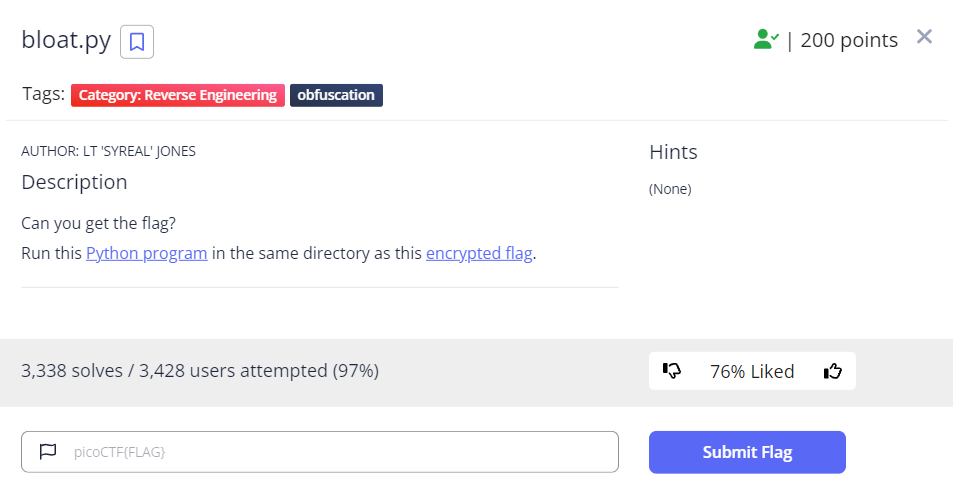Like the challenge with thumbs up
This screenshot has width=953, height=495.
833,370
